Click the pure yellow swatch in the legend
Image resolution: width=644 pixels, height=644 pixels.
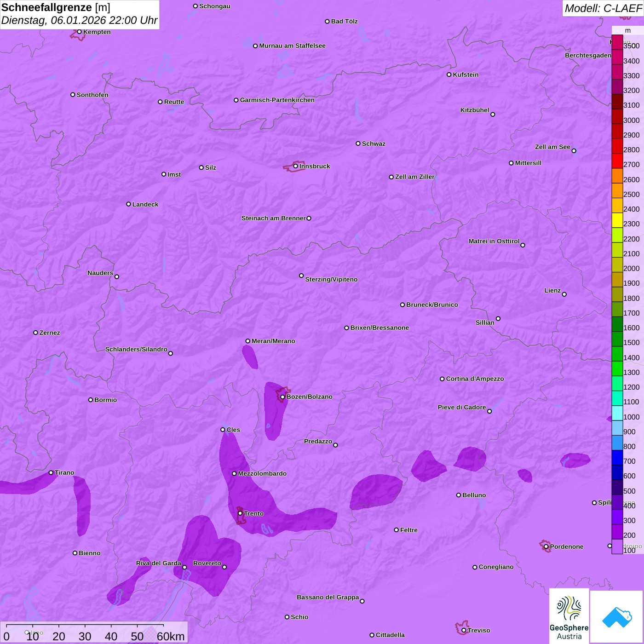[617, 220]
